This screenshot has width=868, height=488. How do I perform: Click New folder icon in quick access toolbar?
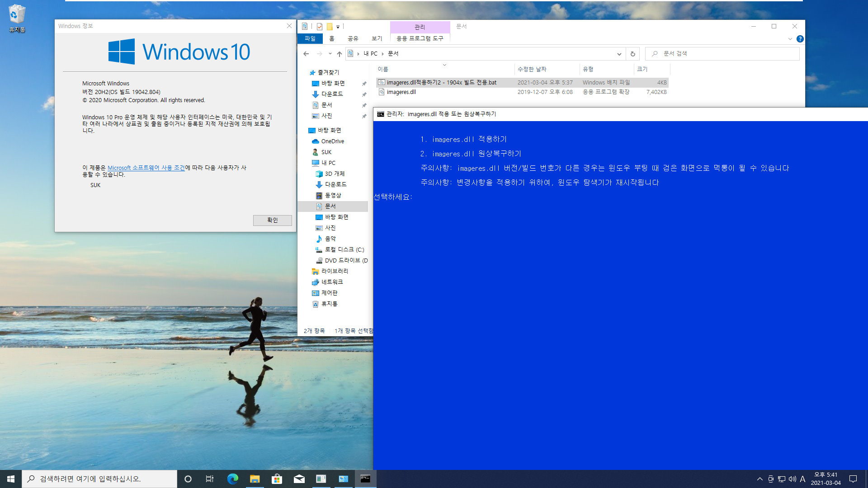pyautogui.click(x=330, y=27)
